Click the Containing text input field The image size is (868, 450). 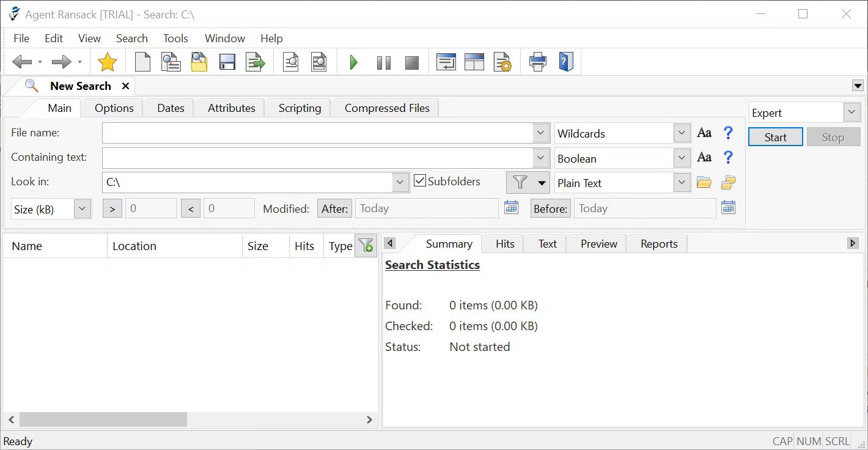point(318,158)
